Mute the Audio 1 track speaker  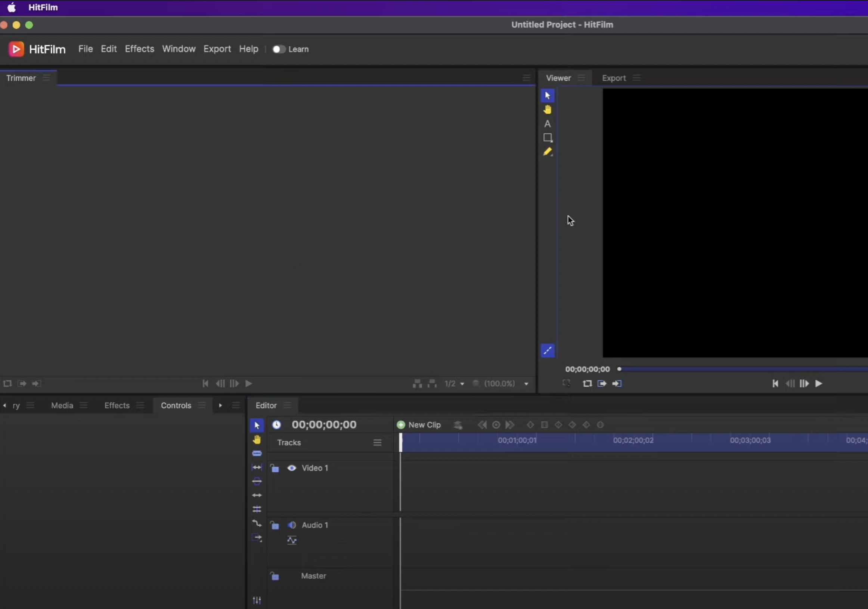pyautogui.click(x=291, y=525)
